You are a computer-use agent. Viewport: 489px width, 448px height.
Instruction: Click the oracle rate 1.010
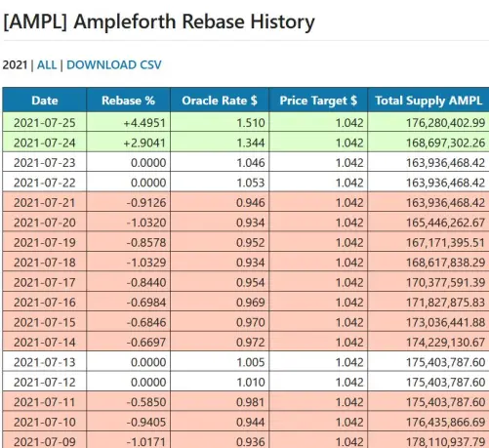click(251, 383)
